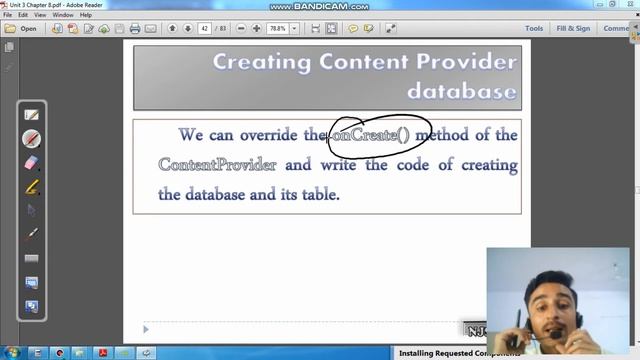The width and height of the screenshot is (640, 360).
Task: Click the Open text button
Action: tap(28, 29)
